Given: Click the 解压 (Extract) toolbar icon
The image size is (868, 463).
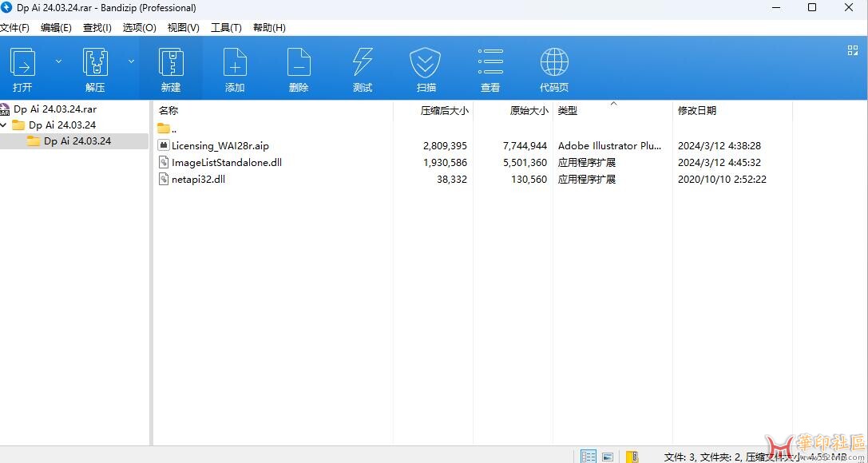Looking at the screenshot, I should tap(95, 69).
